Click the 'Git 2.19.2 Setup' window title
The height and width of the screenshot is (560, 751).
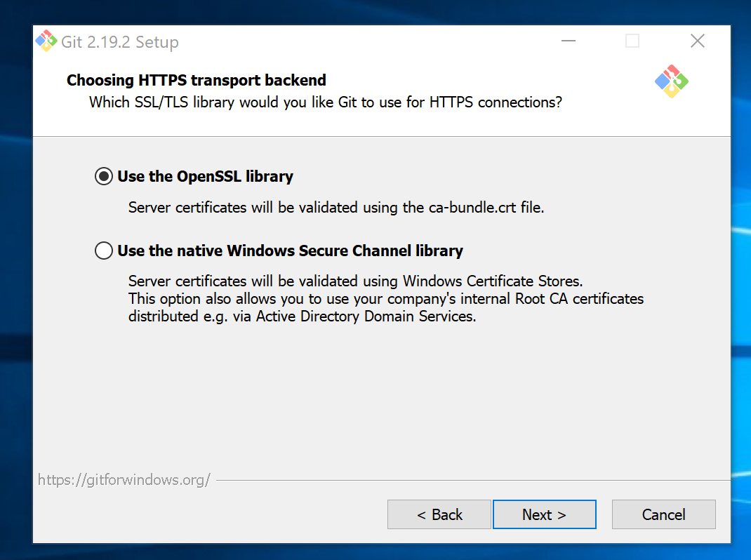[x=120, y=42]
